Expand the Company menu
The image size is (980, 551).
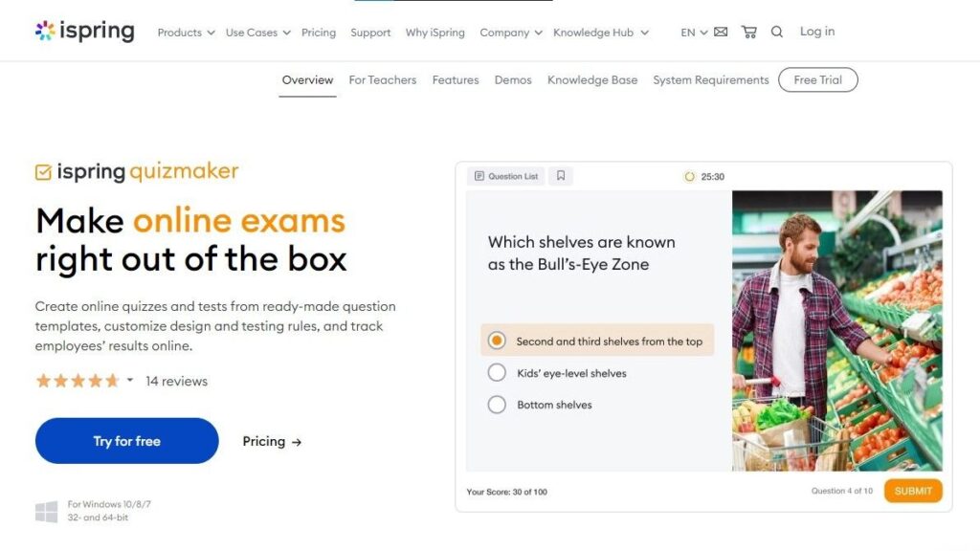point(511,33)
